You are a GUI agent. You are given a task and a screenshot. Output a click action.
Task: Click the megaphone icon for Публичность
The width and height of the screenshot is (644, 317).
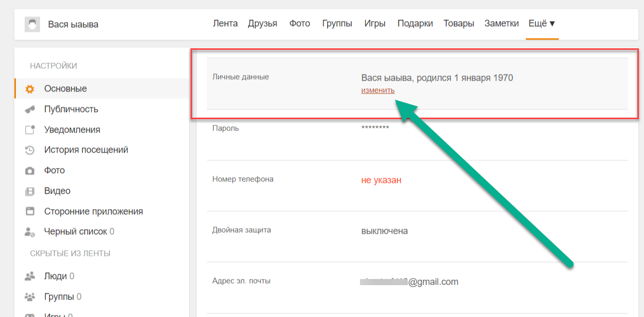pyautogui.click(x=30, y=109)
